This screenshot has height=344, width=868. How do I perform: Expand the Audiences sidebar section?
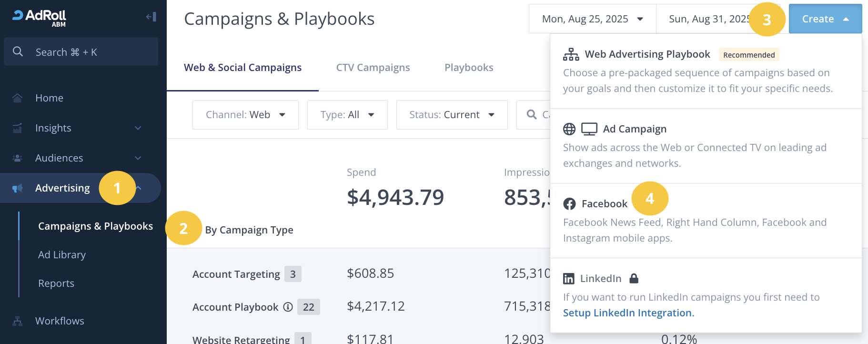138,158
